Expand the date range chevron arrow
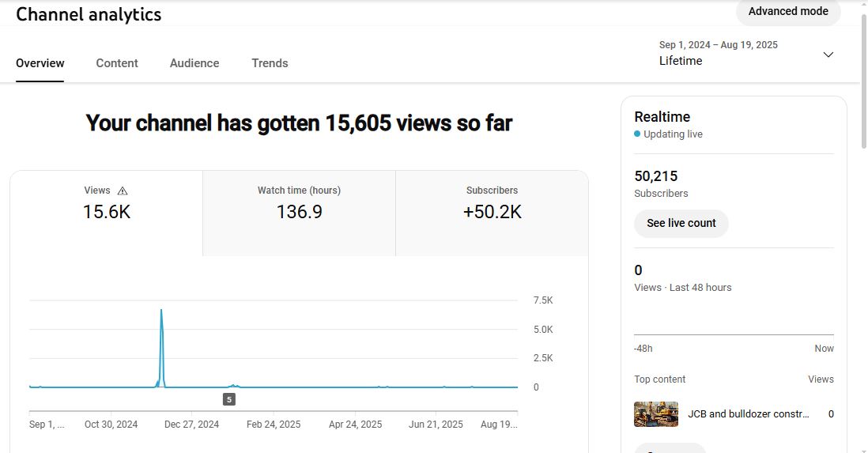 (x=828, y=55)
